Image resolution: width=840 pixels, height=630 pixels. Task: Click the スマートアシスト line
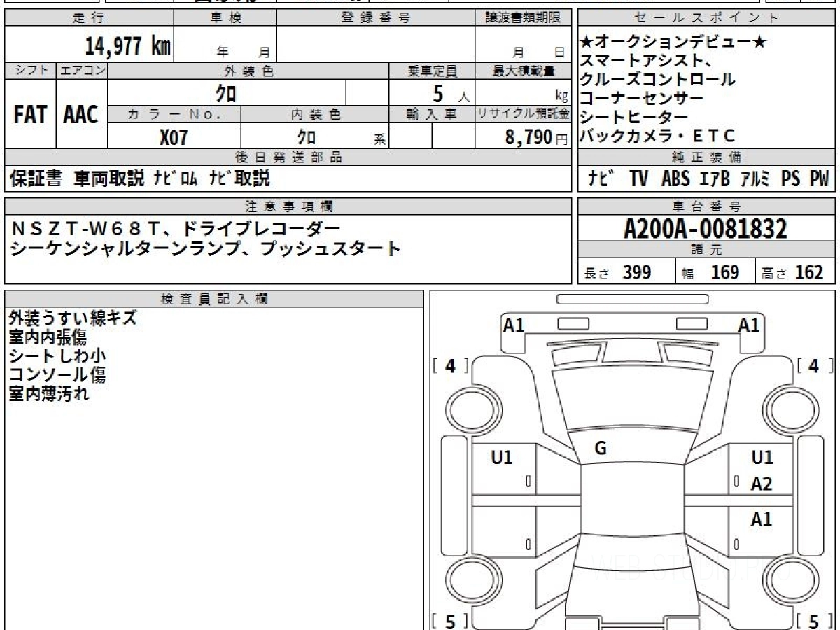tap(646, 62)
